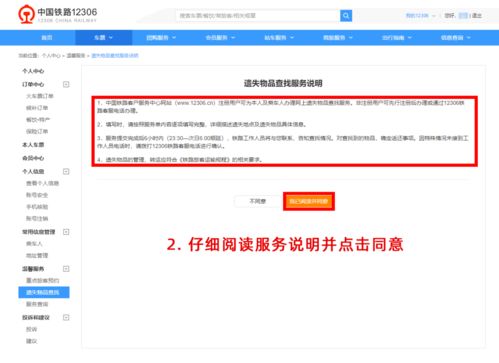Select 本人车票 in the sidebar
This screenshot has height=363, width=499.
33,145
